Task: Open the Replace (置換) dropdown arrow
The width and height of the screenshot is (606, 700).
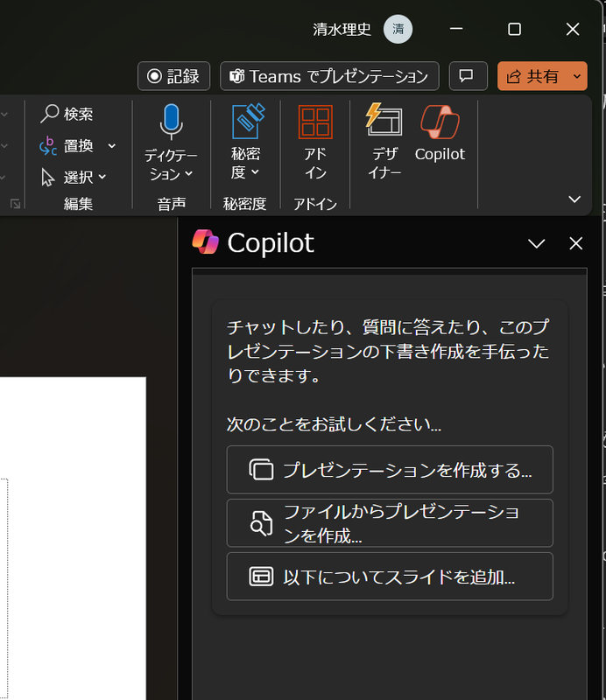Action: pos(112,145)
